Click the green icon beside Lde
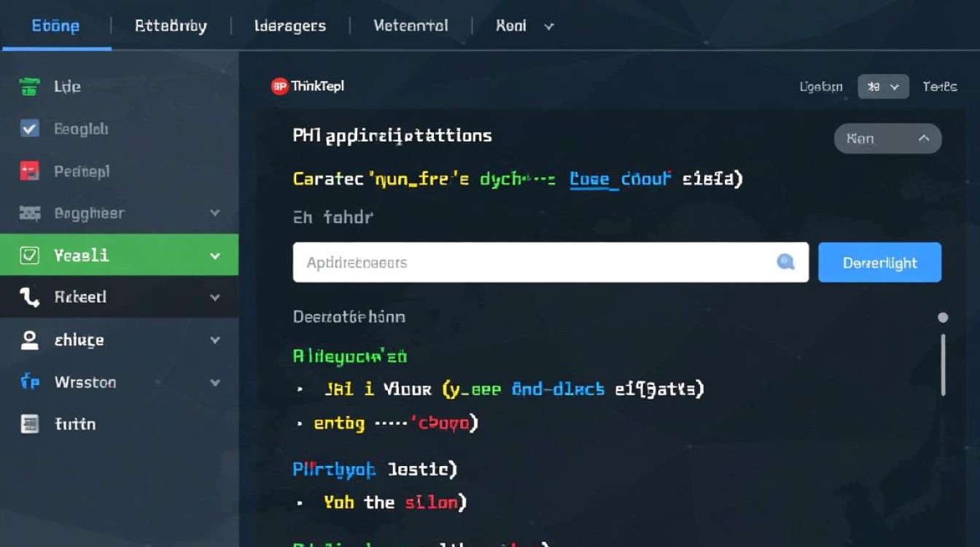 pos(29,87)
